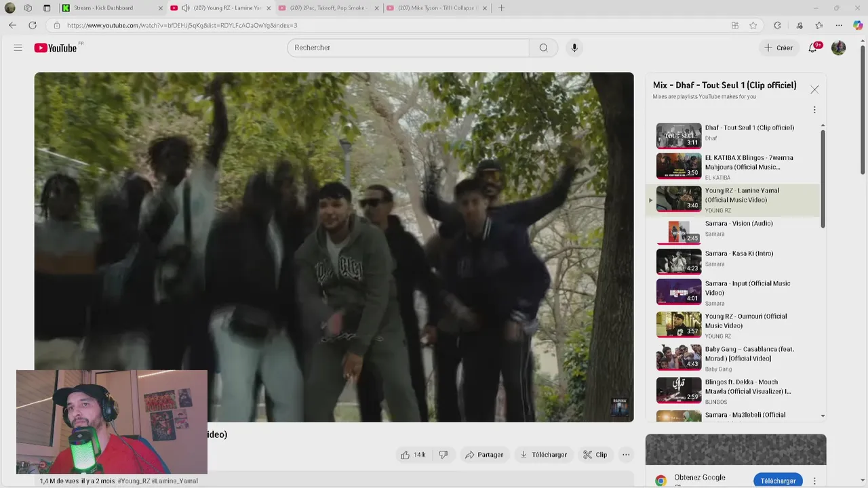Click the Clip scissors button

[x=595, y=455]
